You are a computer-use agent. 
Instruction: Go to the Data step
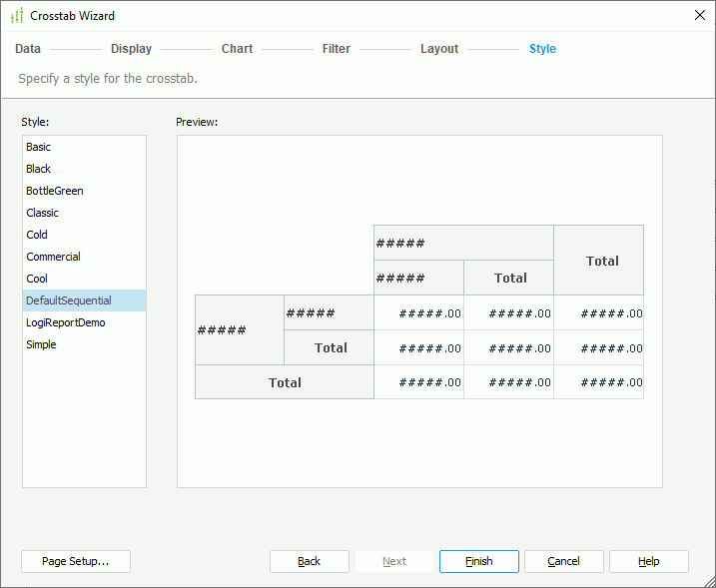click(x=28, y=49)
